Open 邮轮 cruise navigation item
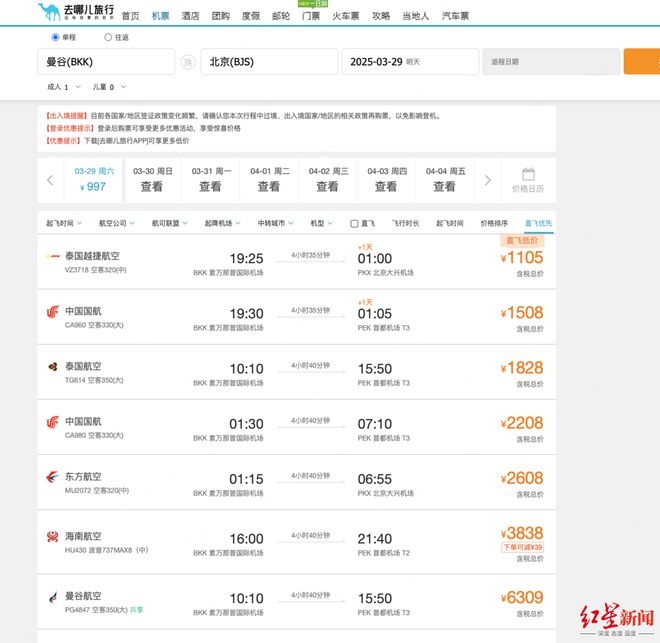The image size is (660, 643). click(x=281, y=16)
